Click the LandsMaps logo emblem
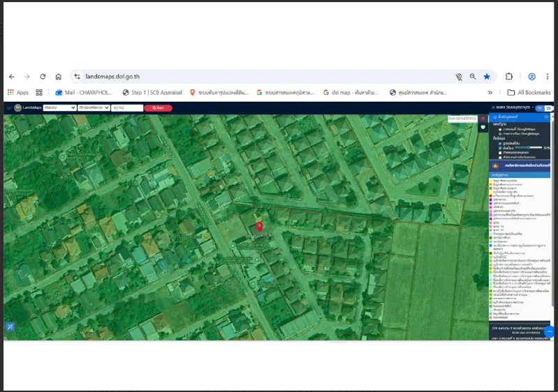 point(17,107)
